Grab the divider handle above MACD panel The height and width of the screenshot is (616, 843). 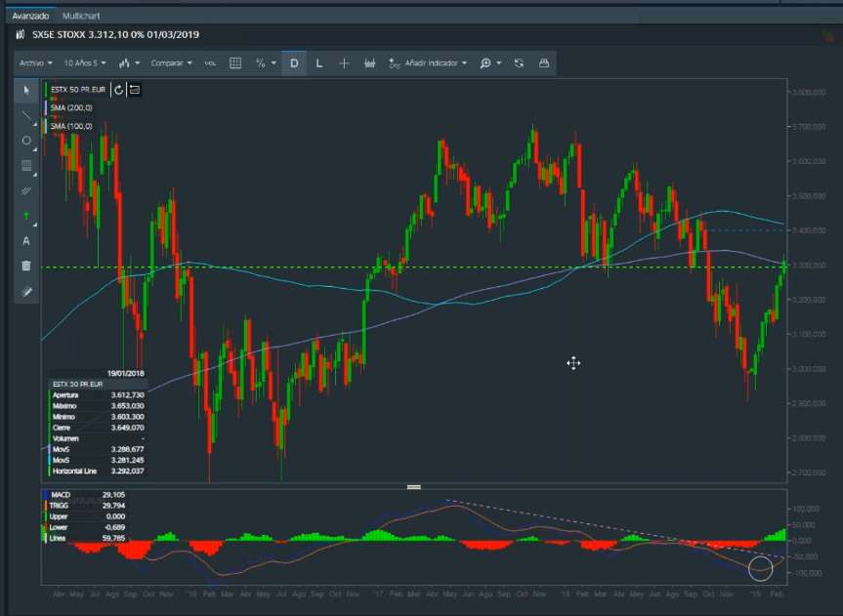(413, 486)
